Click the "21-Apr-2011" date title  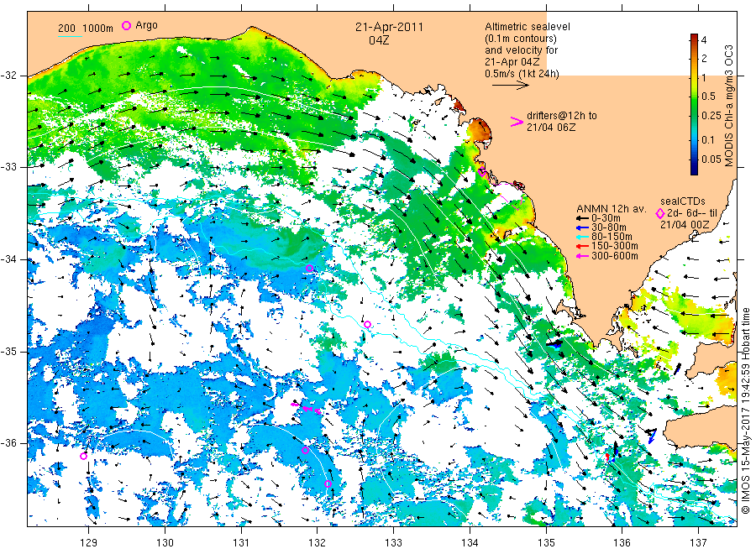389,27
